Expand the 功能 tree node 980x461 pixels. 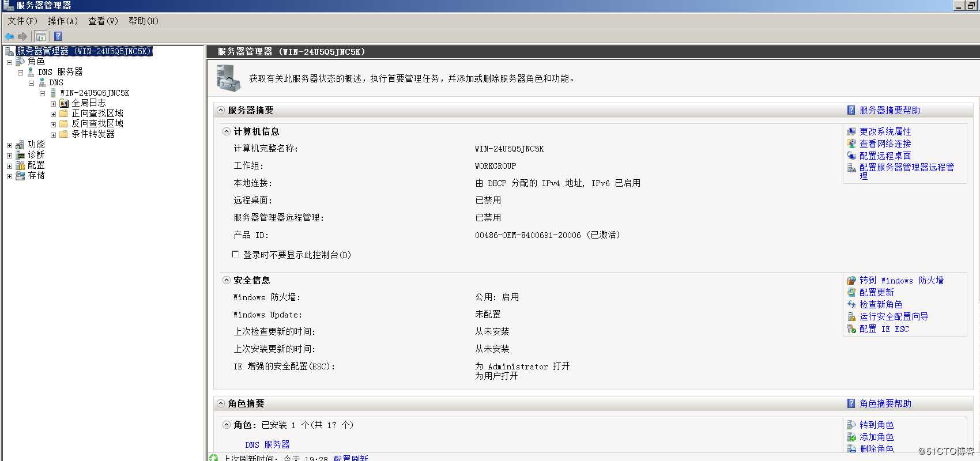(9, 145)
